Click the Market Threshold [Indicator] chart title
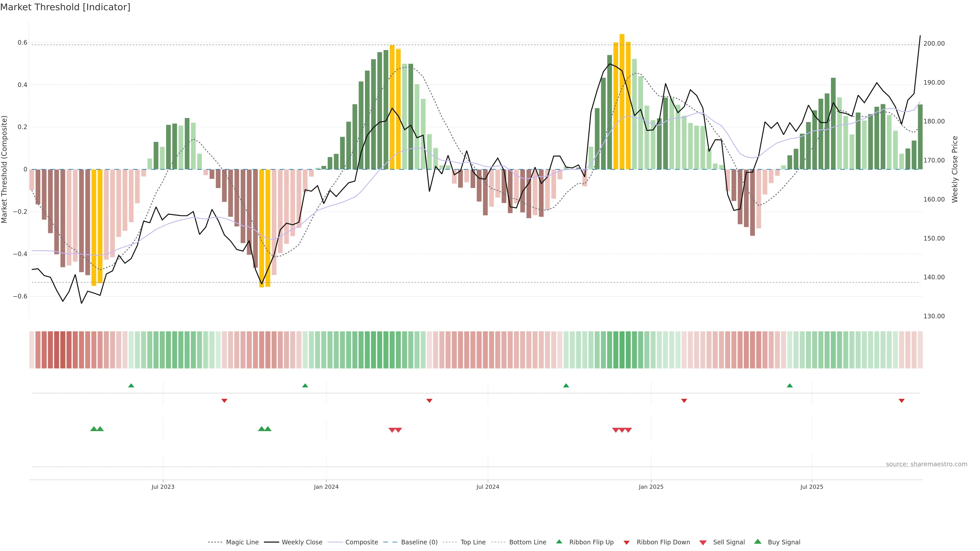This screenshot has height=551, width=980. pos(65,7)
